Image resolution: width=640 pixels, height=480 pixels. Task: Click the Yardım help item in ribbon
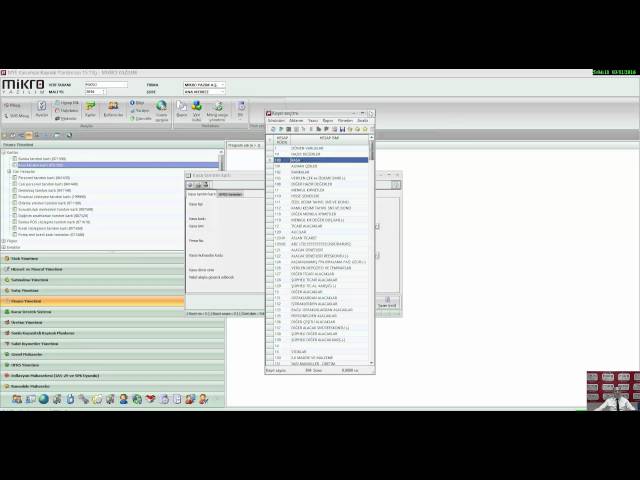coord(140,111)
